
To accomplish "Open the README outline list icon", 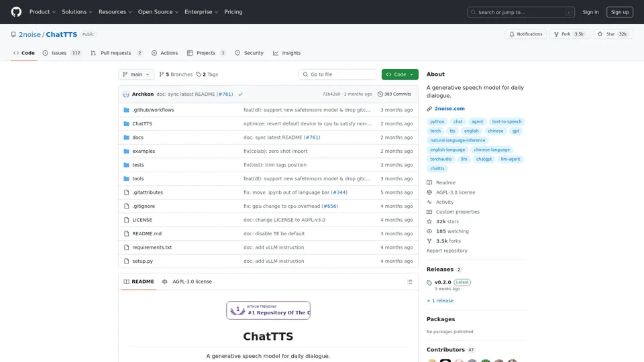I will coord(409,282).
